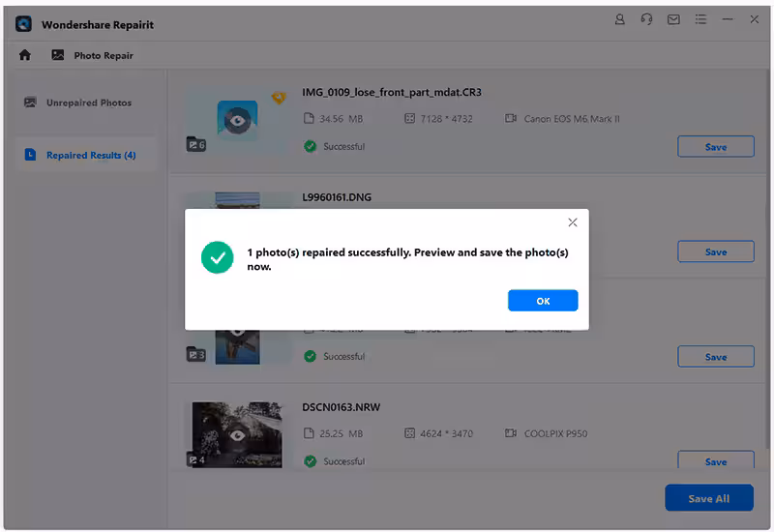Click OK in the success dialog
Viewport: 774px width, 532px height.
(x=543, y=301)
